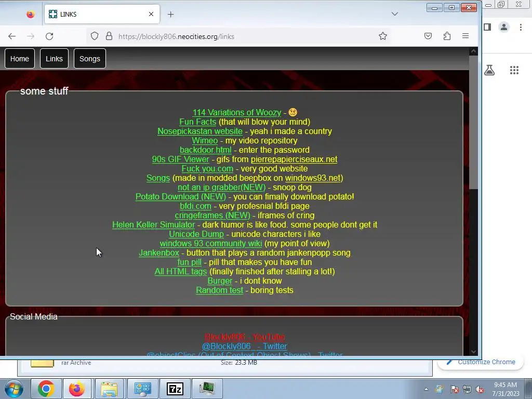532x399 pixels.
Task: Open the Links nav button
Action: tap(54, 59)
